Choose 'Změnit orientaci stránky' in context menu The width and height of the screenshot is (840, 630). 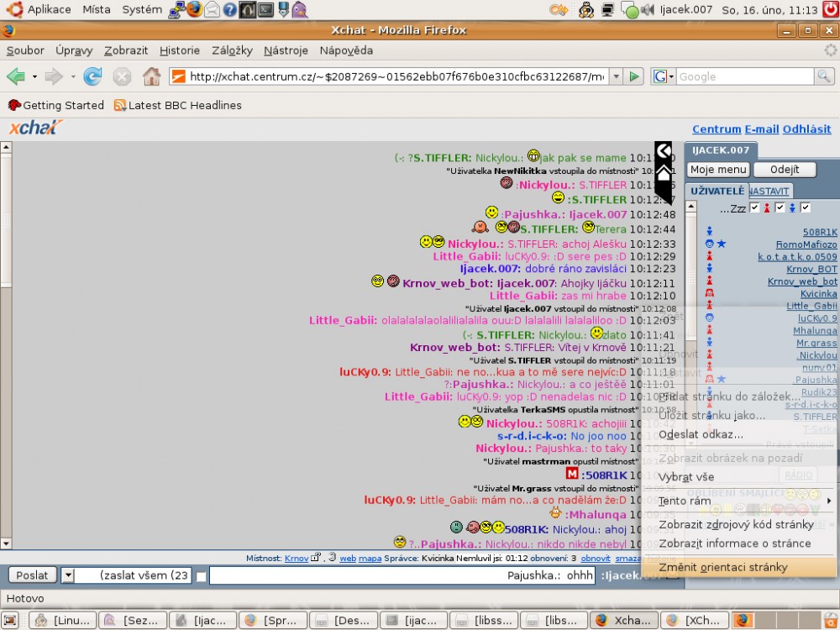click(x=722, y=567)
